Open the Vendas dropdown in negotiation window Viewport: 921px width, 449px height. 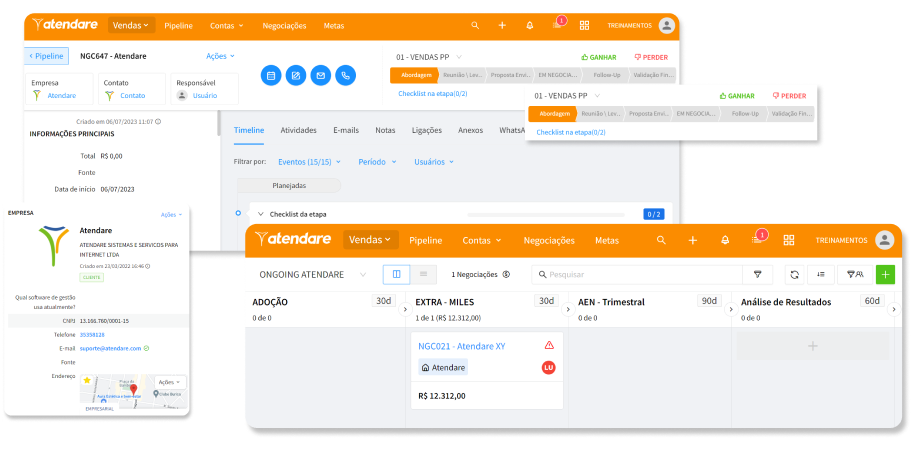click(132, 25)
